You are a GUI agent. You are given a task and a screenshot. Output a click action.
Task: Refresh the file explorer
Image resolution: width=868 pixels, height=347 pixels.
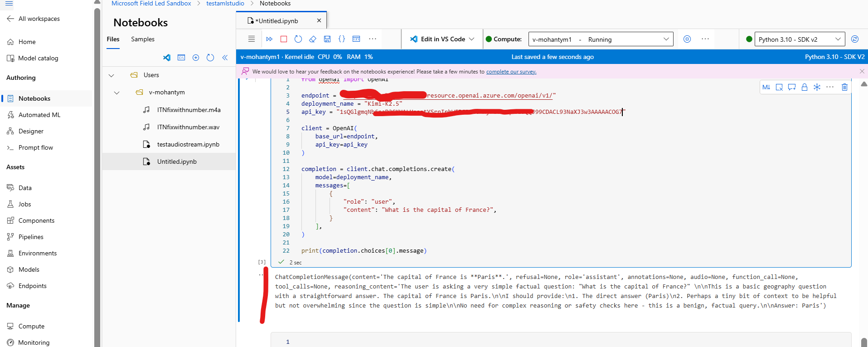click(210, 58)
